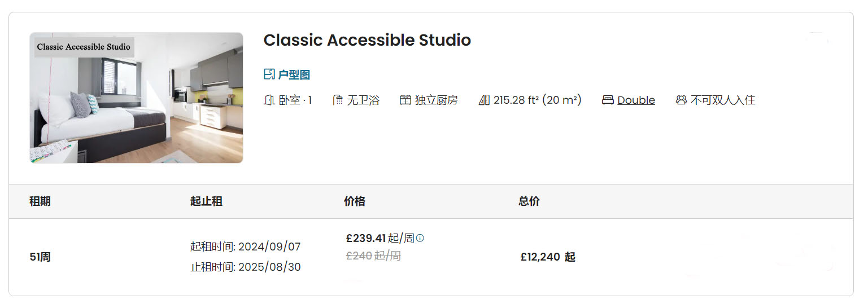
Task: Click the 总价 column header
Action: (x=529, y=201)
